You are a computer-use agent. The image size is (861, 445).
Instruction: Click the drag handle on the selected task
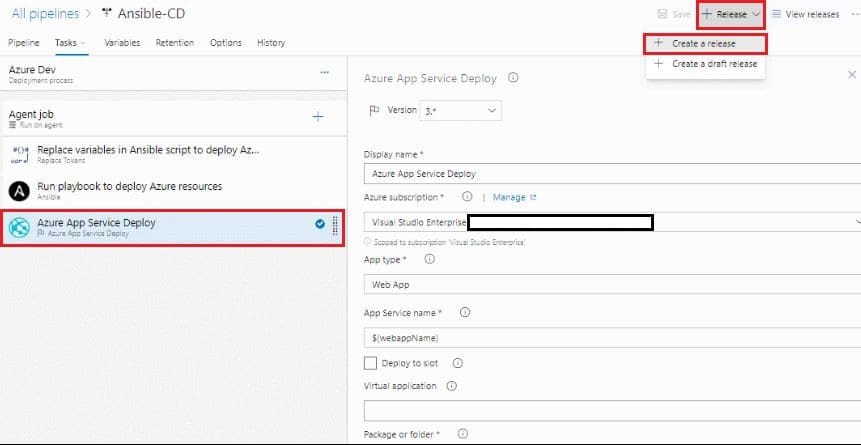335,225
